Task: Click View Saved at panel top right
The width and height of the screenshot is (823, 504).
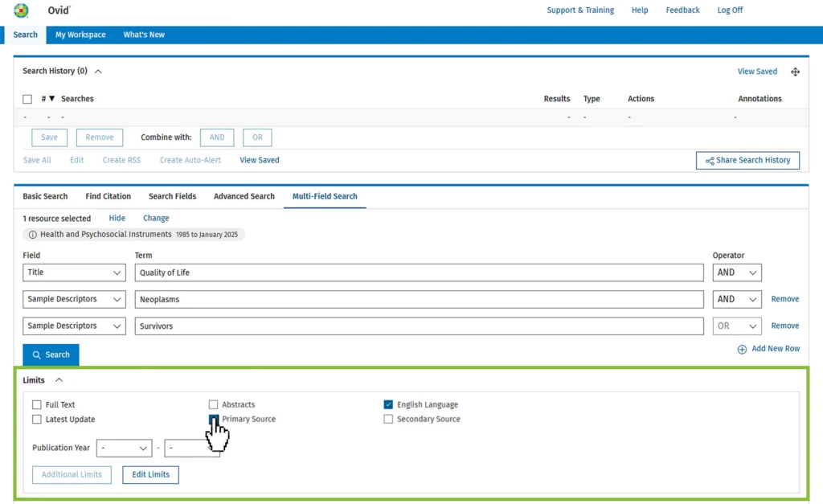Action: click(x=757, y=72)
